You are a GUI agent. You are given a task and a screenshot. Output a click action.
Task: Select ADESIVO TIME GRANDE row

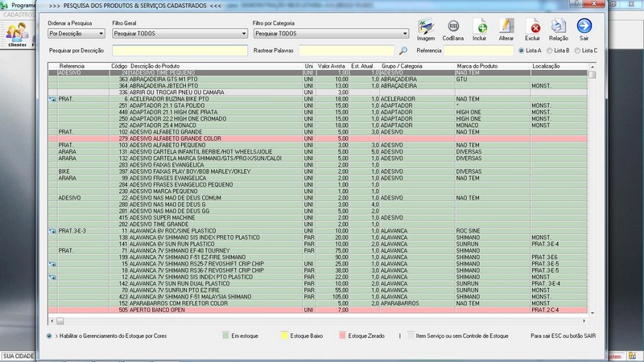click(318, 224)
